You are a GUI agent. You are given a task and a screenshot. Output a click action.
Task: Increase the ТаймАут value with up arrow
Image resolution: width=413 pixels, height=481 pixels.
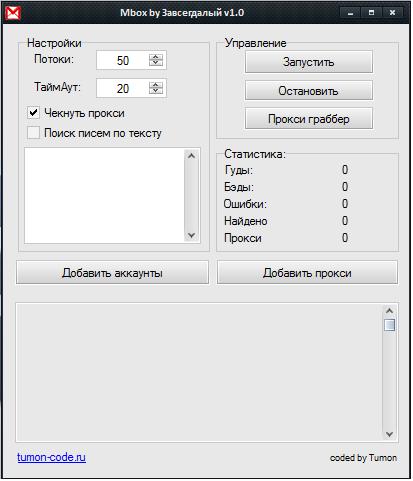[x=156, y=85]
